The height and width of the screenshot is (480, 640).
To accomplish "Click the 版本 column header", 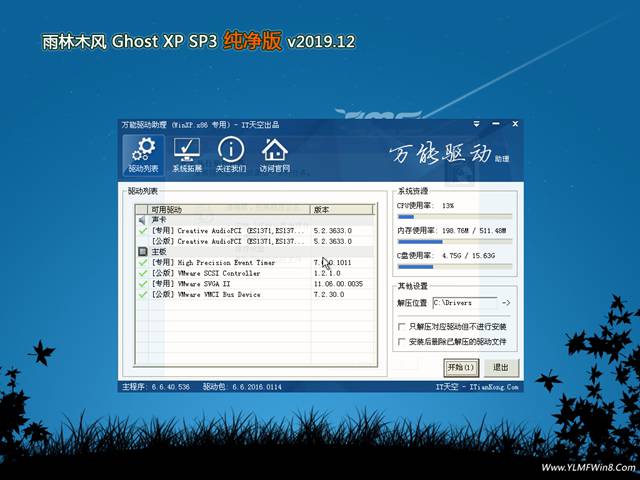I will tap(340, 210).
